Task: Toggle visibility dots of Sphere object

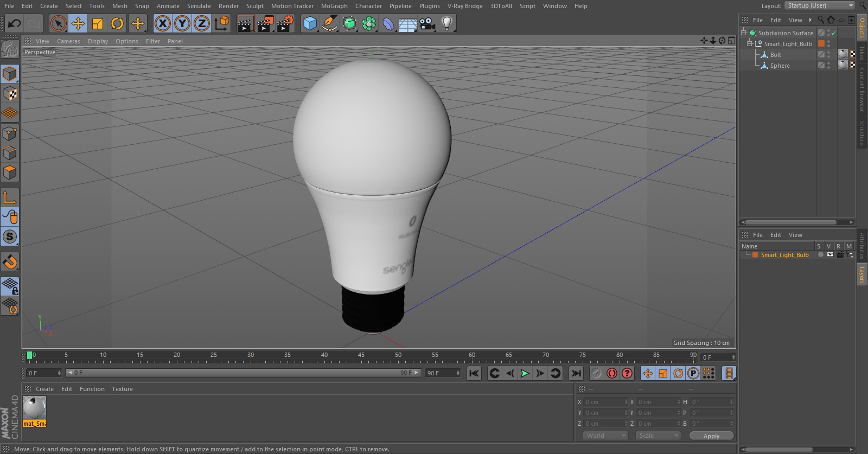Action: tap(828, 66)
